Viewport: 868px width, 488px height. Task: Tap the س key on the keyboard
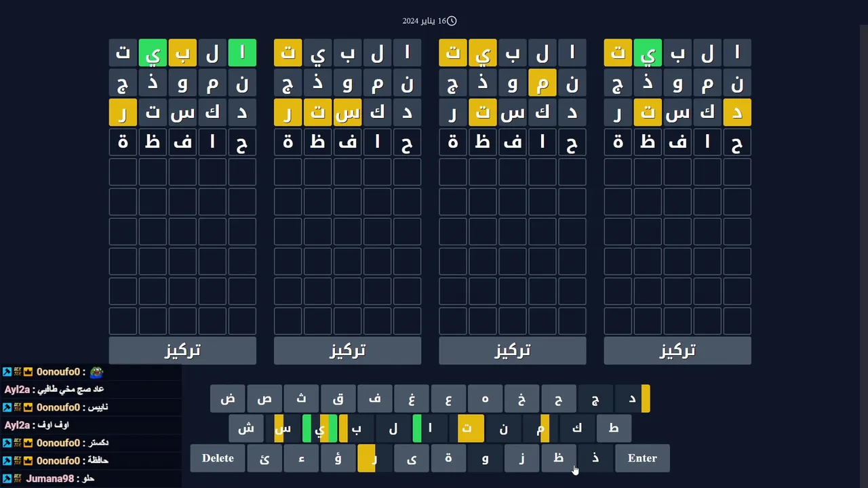[283, 428]
